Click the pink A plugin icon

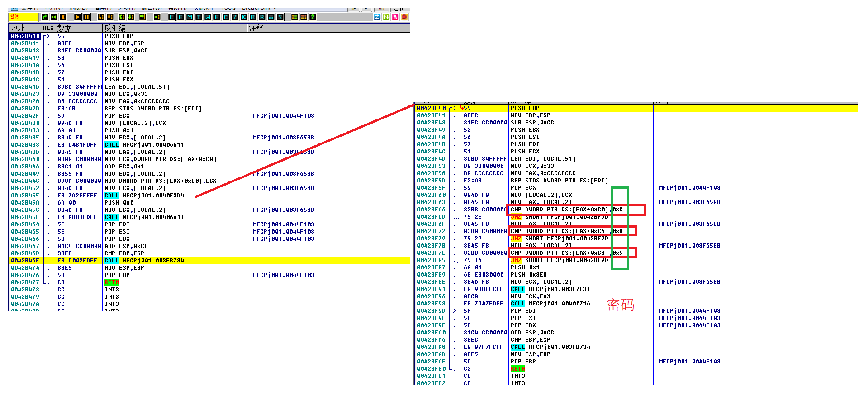coord(395,17)
